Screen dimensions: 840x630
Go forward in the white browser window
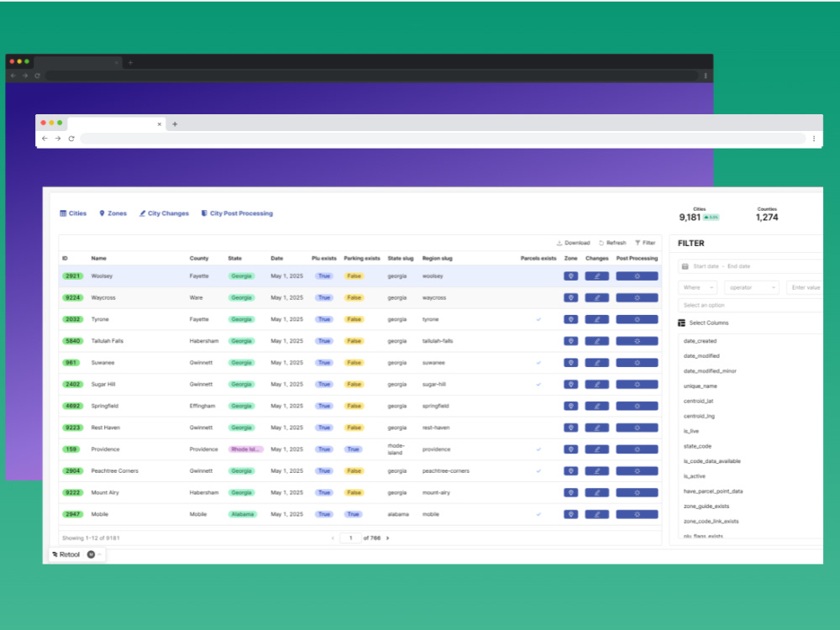58,139
